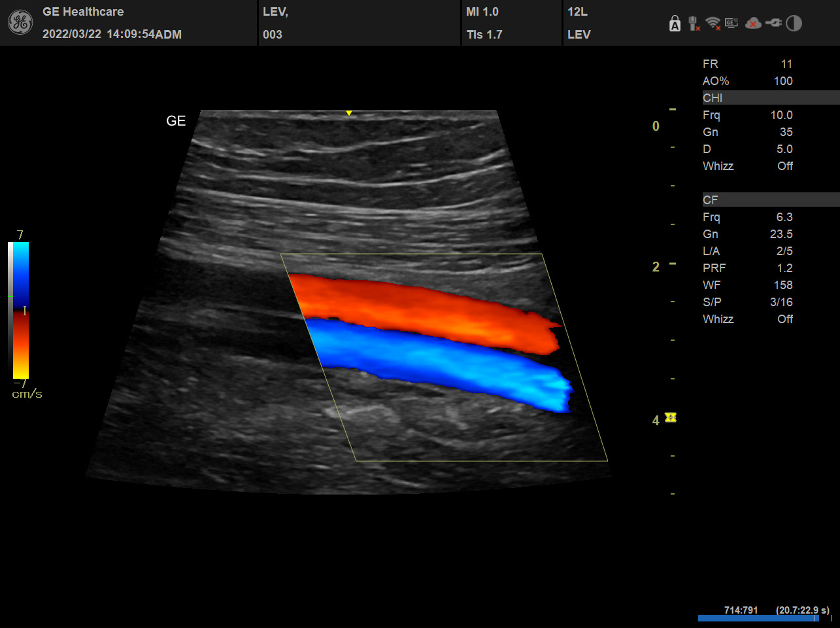Click the color flow velocity scale bar
This screenshot has height=628, width=840.
coord(19,310)
